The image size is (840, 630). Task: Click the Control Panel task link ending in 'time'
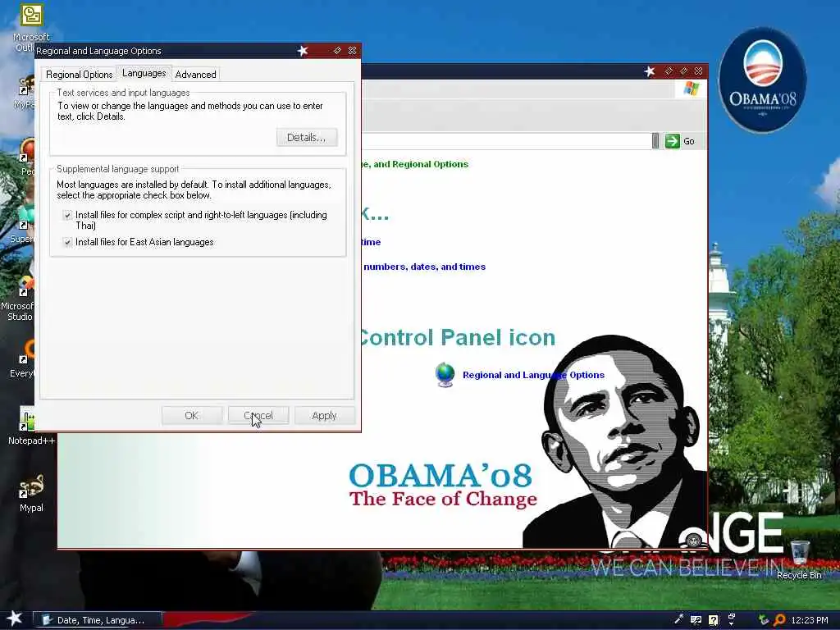[x=371, y=242]
